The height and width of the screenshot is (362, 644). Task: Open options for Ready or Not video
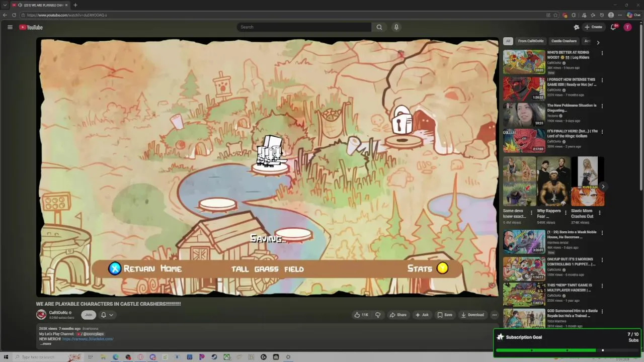tap(602, 80)
